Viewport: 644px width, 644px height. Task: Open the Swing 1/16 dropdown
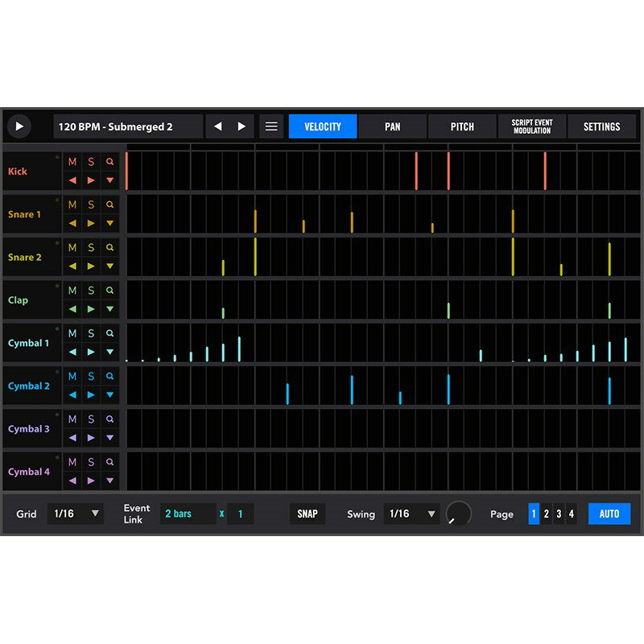click(411, 514)
